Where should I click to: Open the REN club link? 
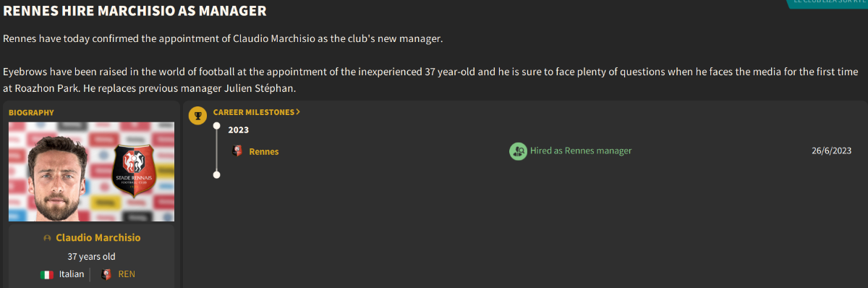tap(127, 274)
